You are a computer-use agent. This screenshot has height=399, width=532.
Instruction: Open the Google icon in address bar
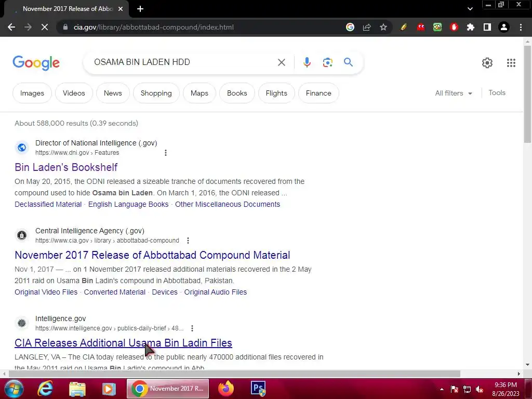tap(350, 27)
